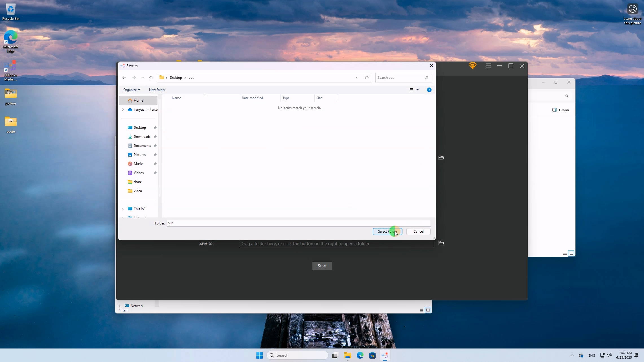Image resolution: width=644 pixels, height=362 pixels.
Task: Launch Microsoft Edge from the taskbar
Action: [x=360, y=355]
